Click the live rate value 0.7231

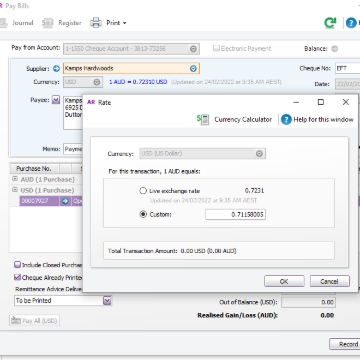(254, 191)
